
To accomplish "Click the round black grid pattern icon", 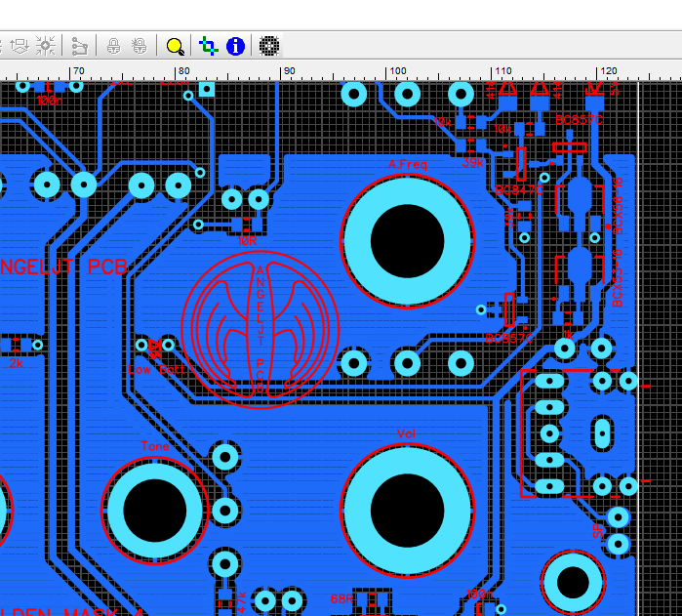I will coord(269,46).
